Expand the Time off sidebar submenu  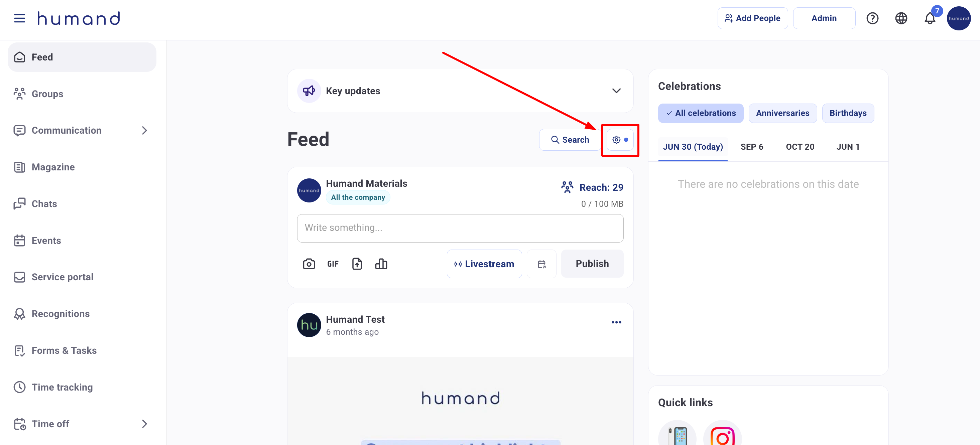[144, 424]
